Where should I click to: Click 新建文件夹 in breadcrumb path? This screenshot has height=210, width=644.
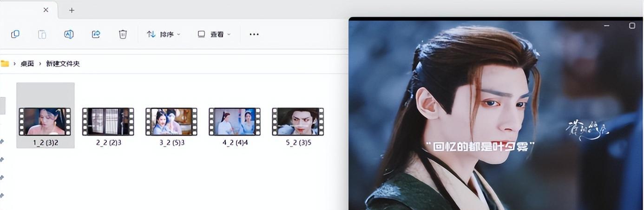click(x=63, y=64)
